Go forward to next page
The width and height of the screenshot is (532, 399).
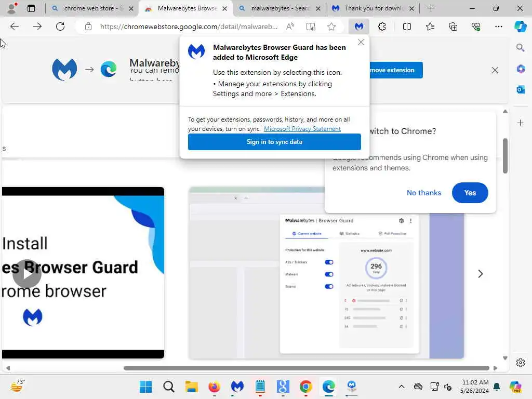coord(37,26)
